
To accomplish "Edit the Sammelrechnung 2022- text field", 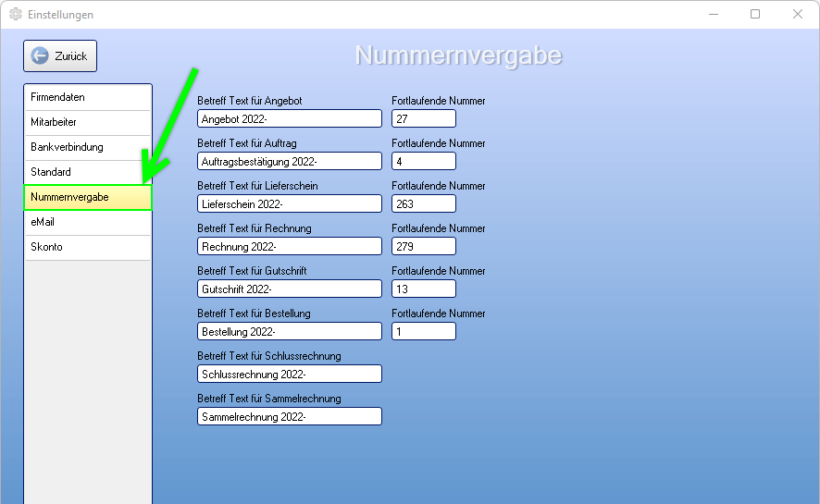I will tap(290, 417).
